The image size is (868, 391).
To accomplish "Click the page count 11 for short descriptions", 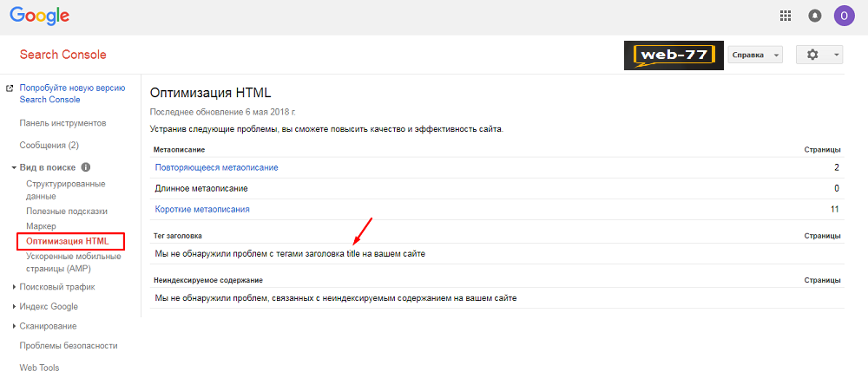I will [x=834, y=210].
